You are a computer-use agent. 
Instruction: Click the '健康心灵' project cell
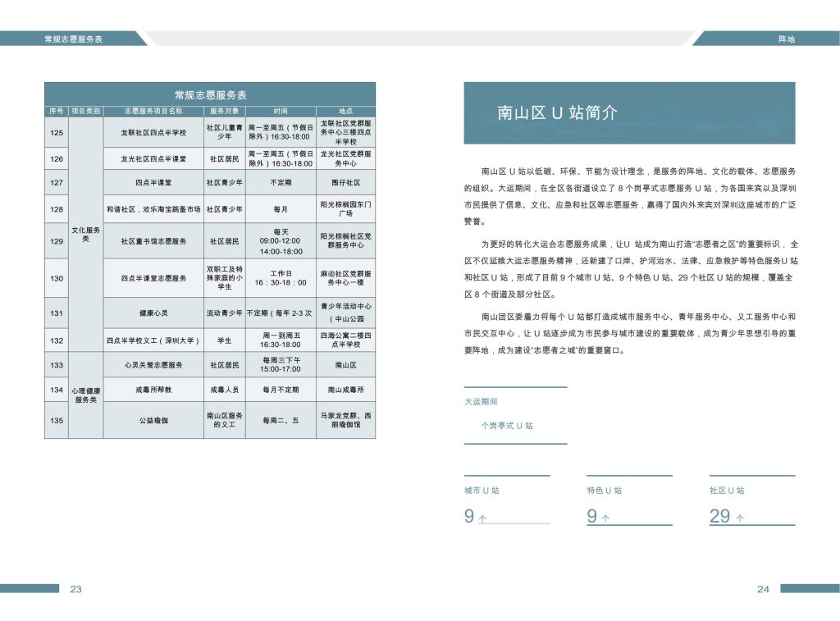[x=153, y=313]
